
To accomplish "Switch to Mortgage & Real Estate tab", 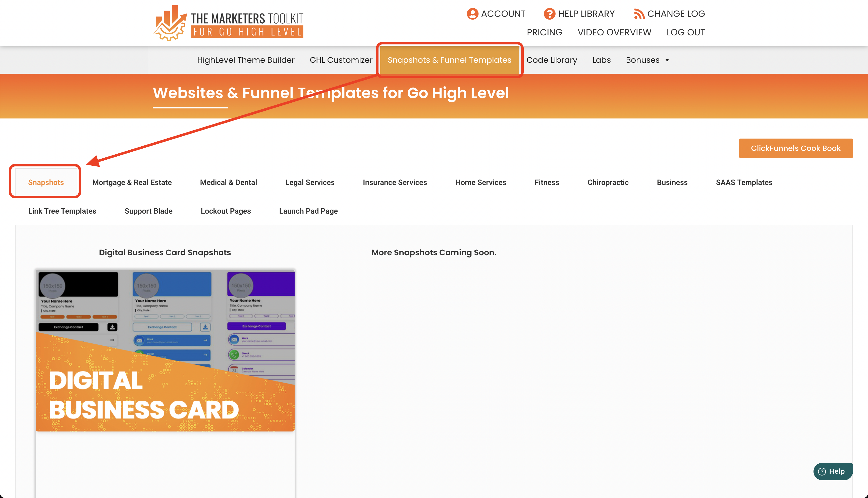I will click(x=132, y=182).
